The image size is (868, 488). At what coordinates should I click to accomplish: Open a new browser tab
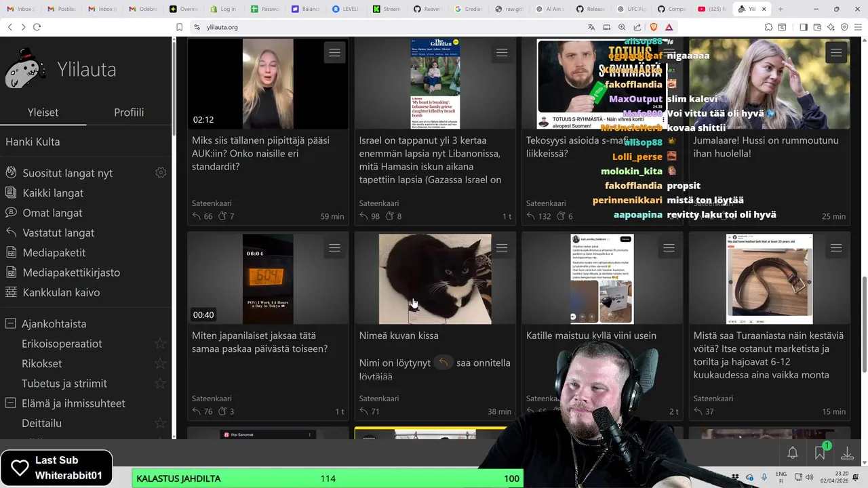pyautogui.click(x=781, y=9)
